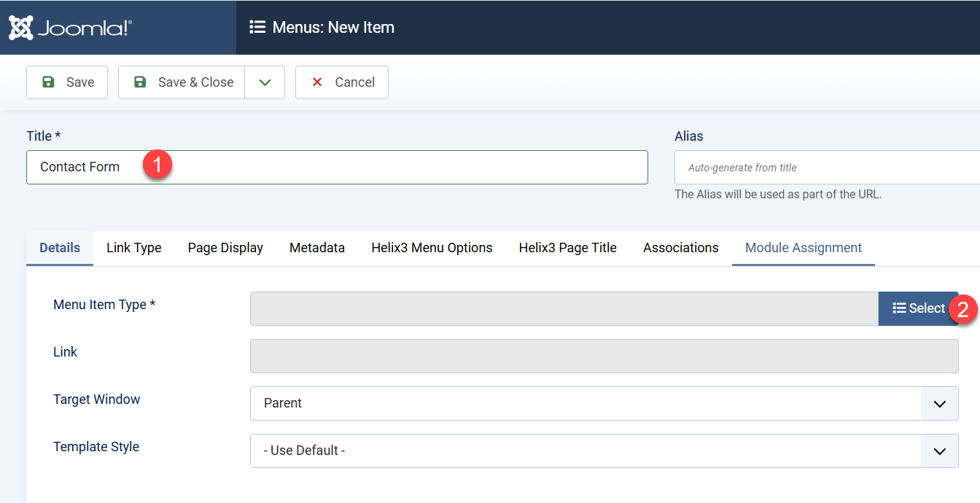This screenshot has width=980, height=503.
Task: Click the disk icon on Save & Close
Action: (x=139, y=82)
